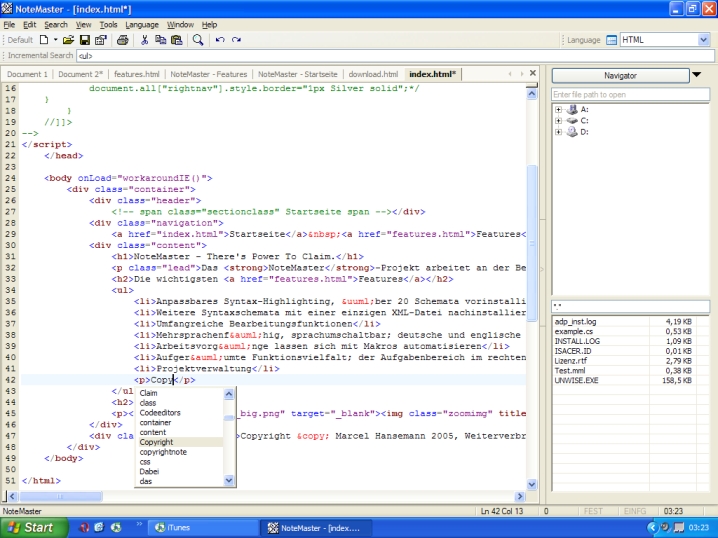Click the Save floppy disk icon
This screenshot has height=538, width=718.
[x=85, y=40]
